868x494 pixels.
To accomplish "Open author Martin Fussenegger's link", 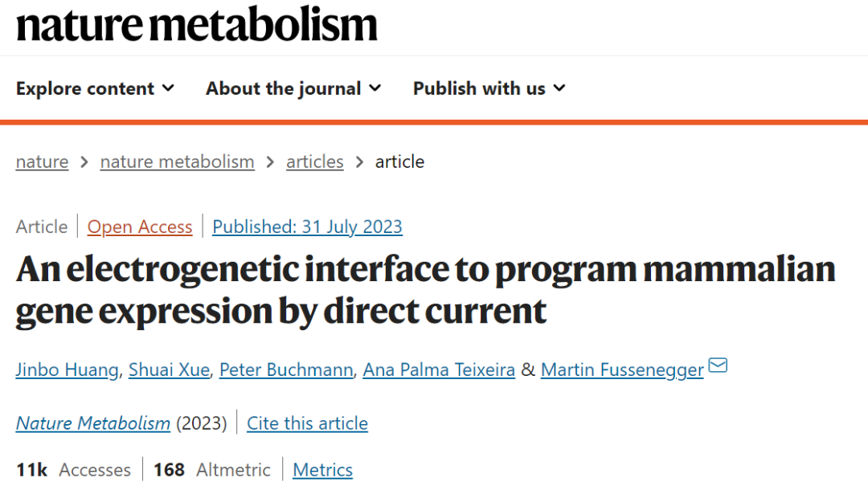I will (622, 369).
